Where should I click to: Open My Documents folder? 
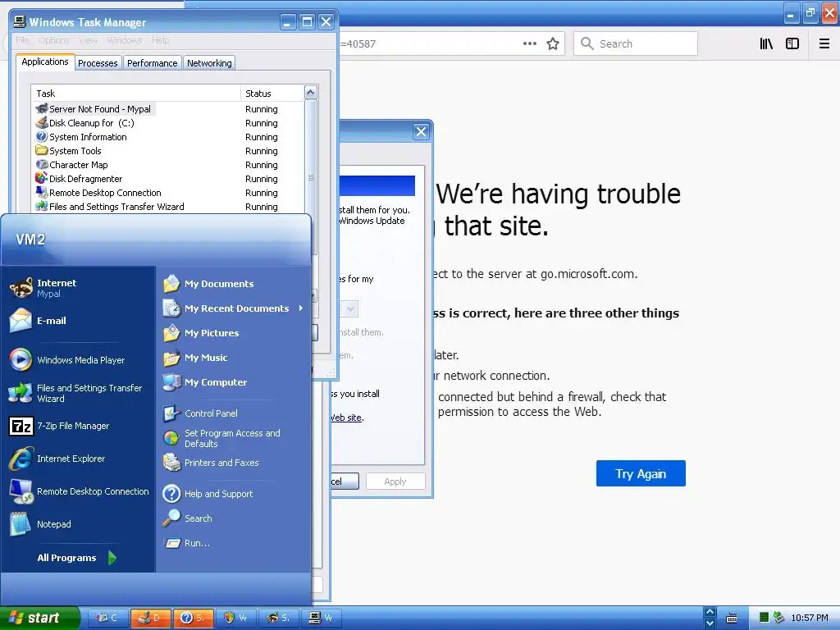[209, 283]
